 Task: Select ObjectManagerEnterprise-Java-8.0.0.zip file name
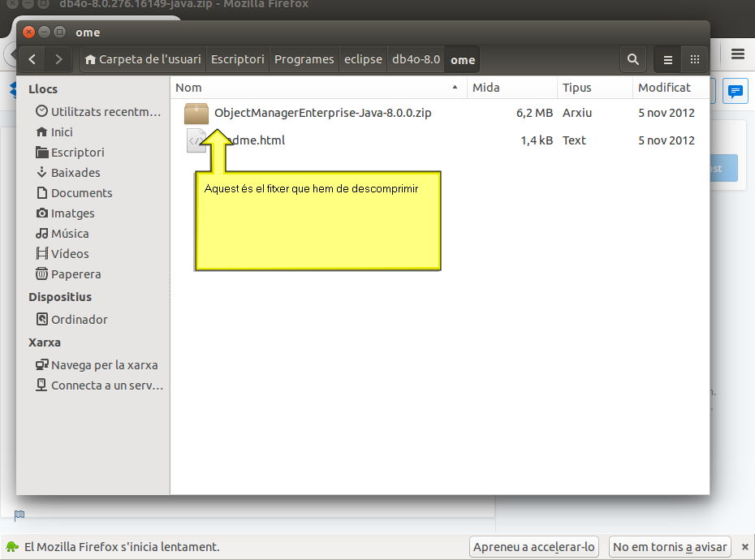coord(322,113)
